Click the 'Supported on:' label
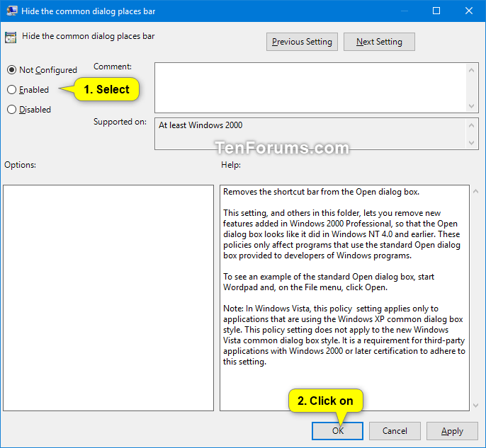This screenshot has height=448, width=486. coord(120,122)
